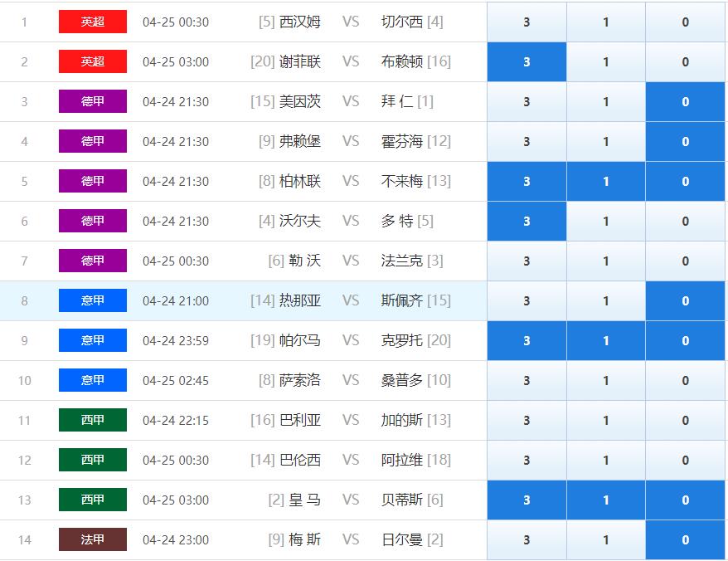Open away team 法兰克

(402, 261)
